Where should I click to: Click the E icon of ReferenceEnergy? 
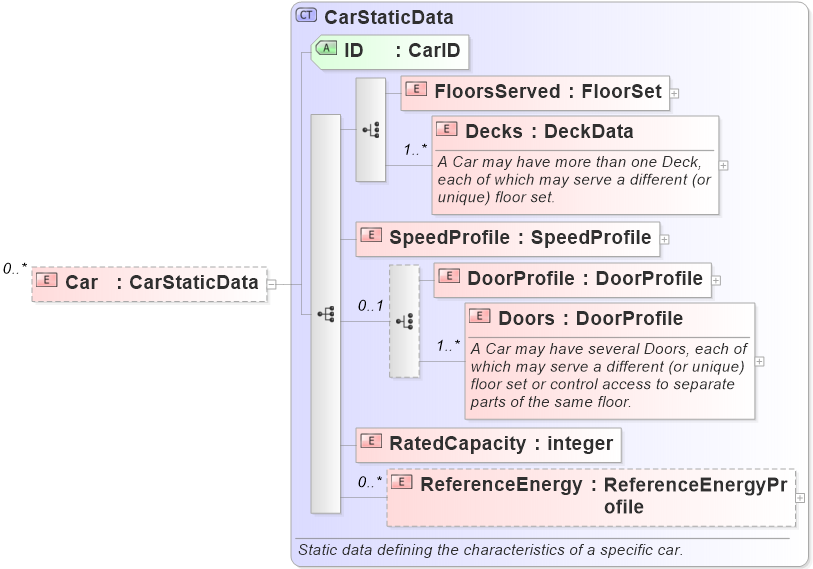402,482
